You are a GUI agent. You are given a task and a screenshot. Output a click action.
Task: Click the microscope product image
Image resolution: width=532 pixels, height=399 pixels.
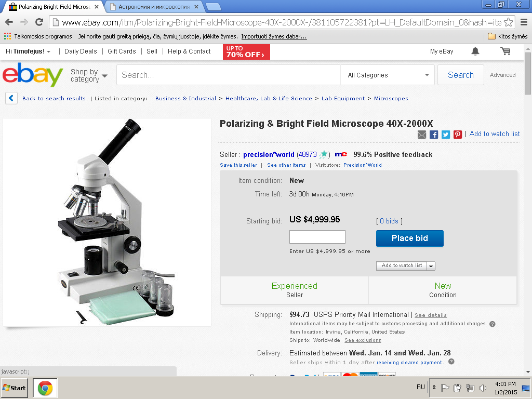[x=107, y=222]
